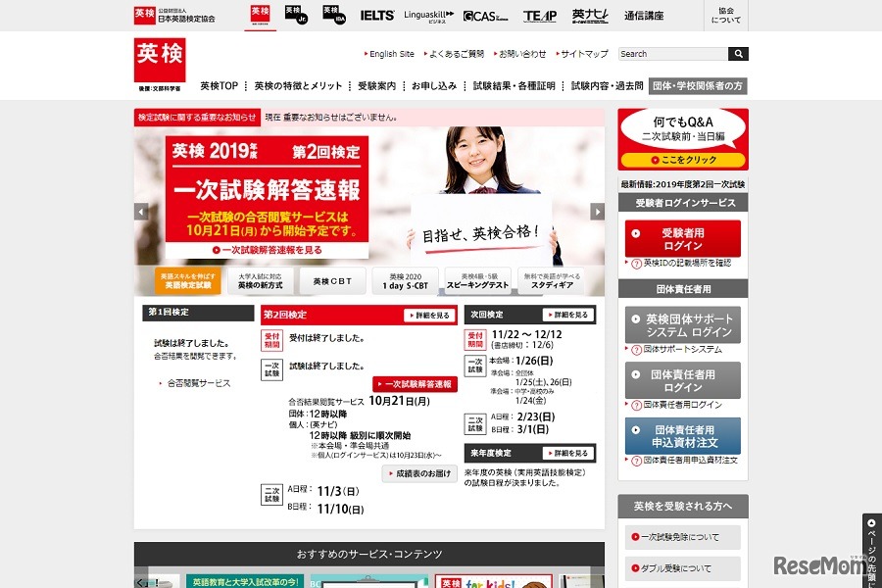Open 通信講座 in top bar
This screenshot has height=588, width=882.
click(644, 16)
